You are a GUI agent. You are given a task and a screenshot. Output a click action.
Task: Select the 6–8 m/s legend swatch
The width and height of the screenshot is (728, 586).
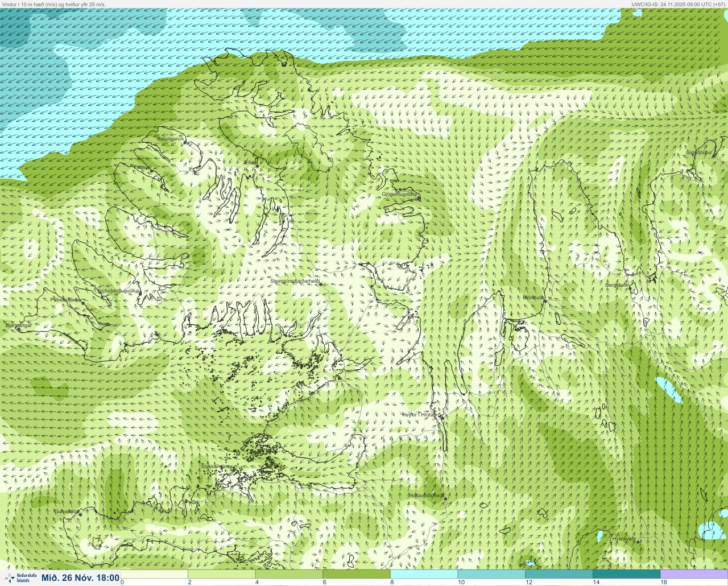point(357,574)
